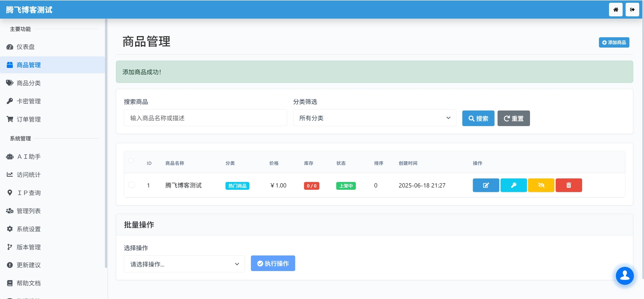Click the red 0 / 0 stock badge
644x299 pixels.
click(312, 186)
